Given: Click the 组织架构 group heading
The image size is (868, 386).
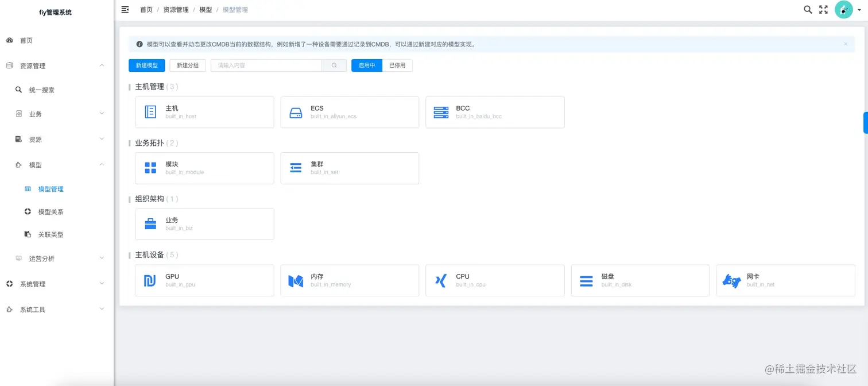Looking at the screenshot, I should [149, 199].
